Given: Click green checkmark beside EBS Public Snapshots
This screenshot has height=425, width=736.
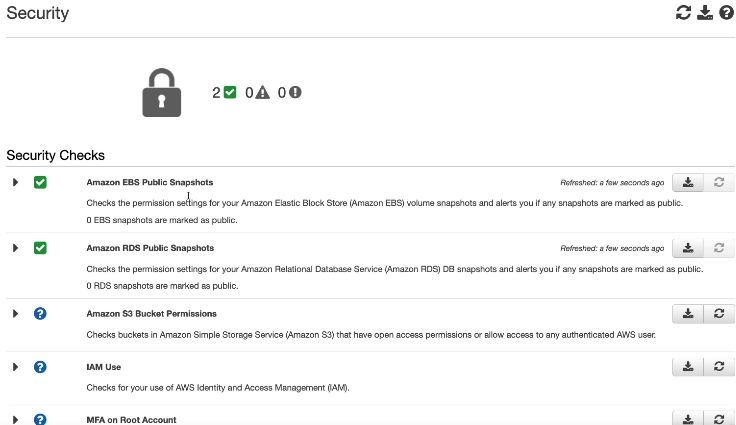Looking at the screenshot, I should tap(40, 182).
